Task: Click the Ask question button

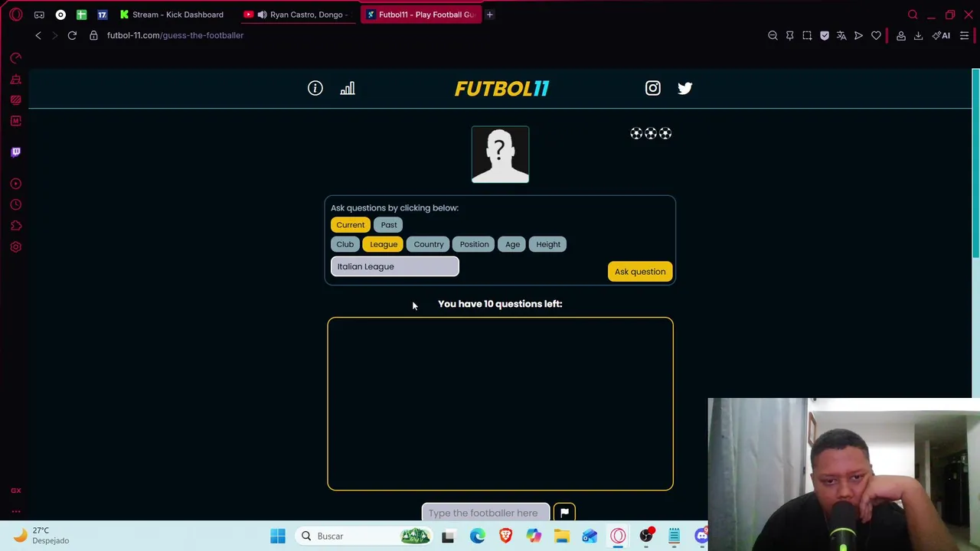Action: pos(640,272)
